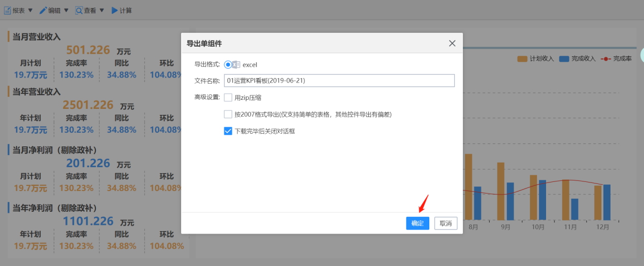Expand the 查看 dropdown arrow
Screen dimensions: 644x266
pos(102,10)
